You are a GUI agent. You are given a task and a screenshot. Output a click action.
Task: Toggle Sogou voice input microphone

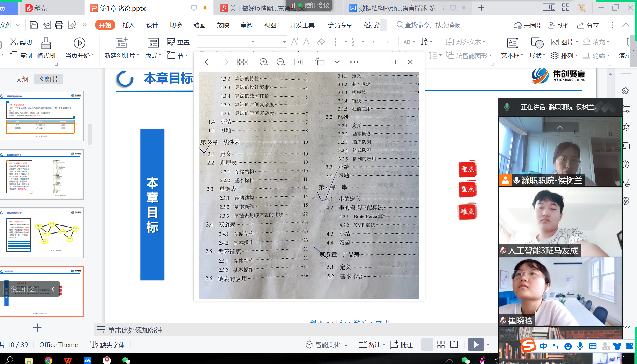pos(580,346)
